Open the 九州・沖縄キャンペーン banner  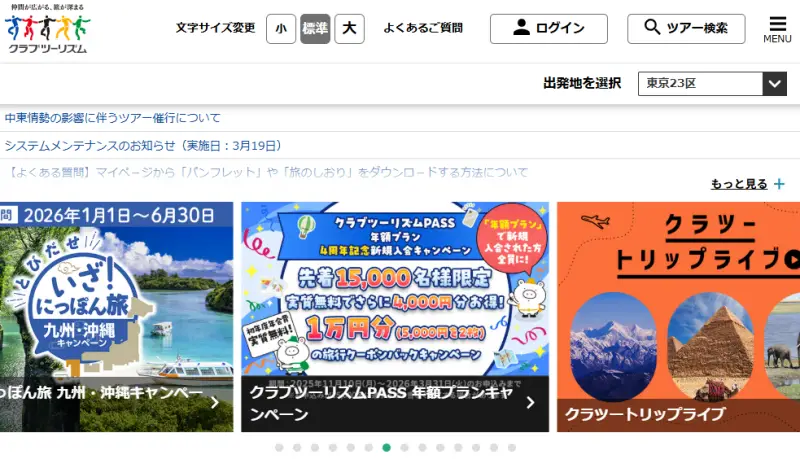click(x=116, y=317)
